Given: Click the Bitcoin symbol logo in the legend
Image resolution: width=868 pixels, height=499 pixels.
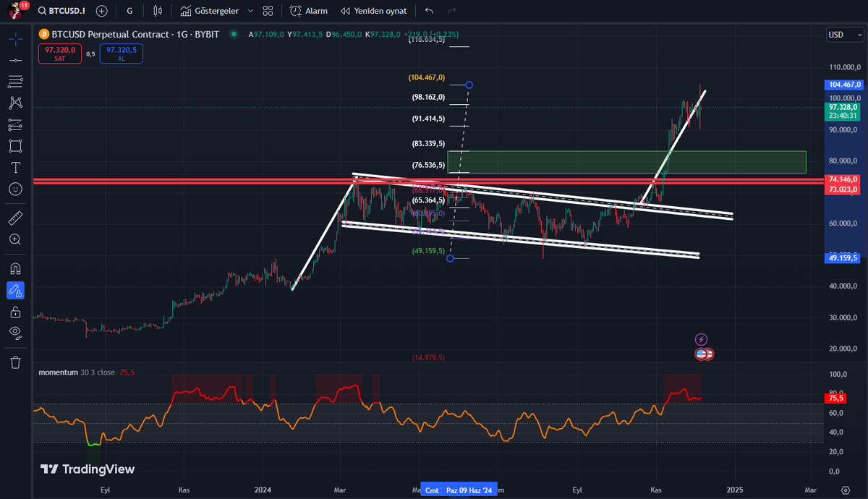Looking at the screenshot, I should (x=43, y=34).
